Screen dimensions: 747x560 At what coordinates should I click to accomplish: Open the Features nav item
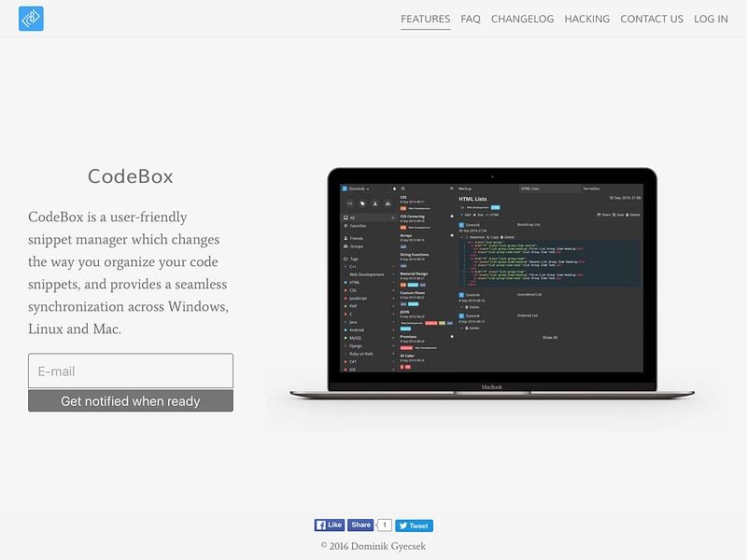[x=426, y=19]
